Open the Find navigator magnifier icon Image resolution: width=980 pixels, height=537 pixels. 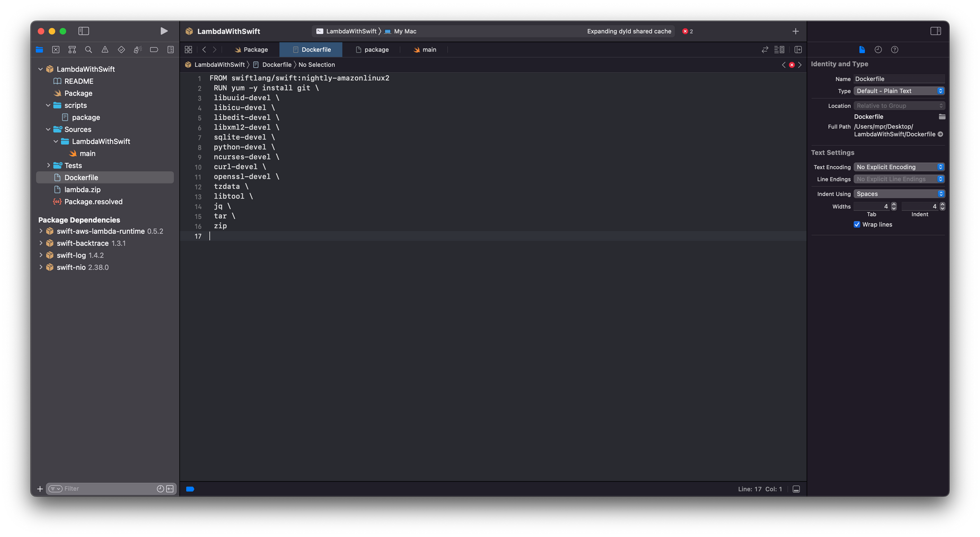tap(88, 50)
